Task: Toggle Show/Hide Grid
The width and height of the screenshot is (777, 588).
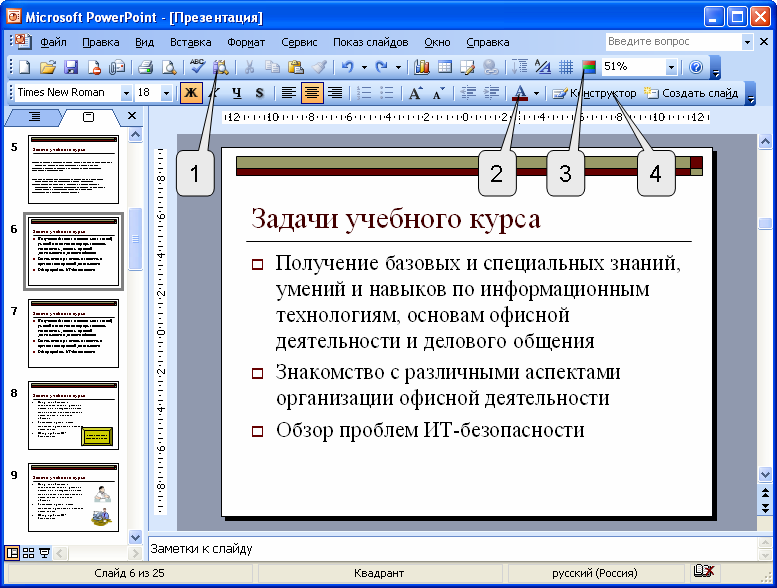Action: point(566,67)
